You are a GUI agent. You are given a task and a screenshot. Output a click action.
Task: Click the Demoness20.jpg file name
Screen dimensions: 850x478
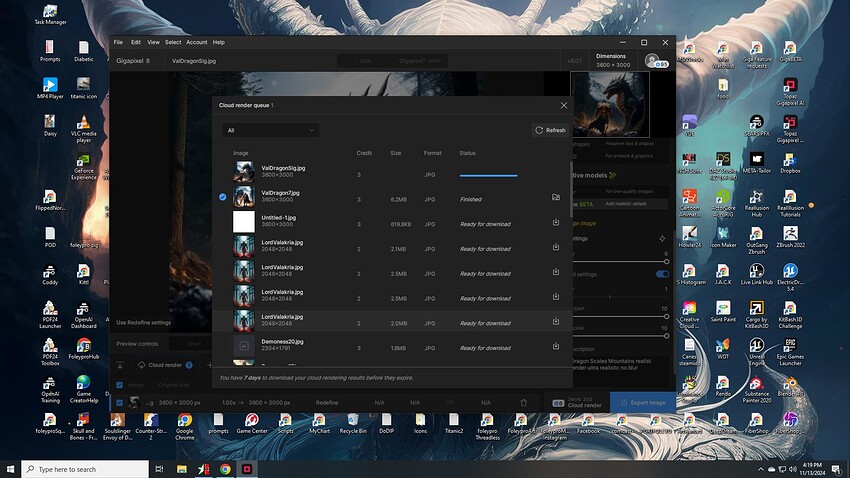tap(282, 341)
